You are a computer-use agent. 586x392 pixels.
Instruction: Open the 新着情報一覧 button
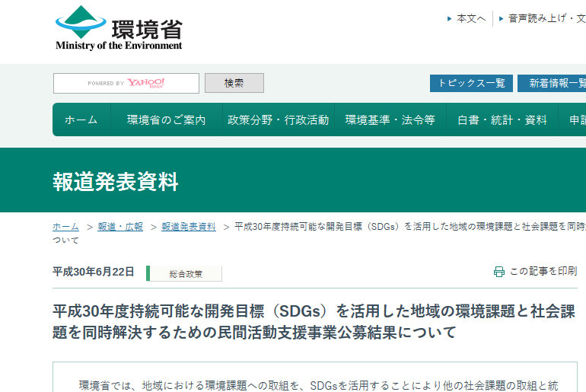pyautogui.click(x=553, y=83)
